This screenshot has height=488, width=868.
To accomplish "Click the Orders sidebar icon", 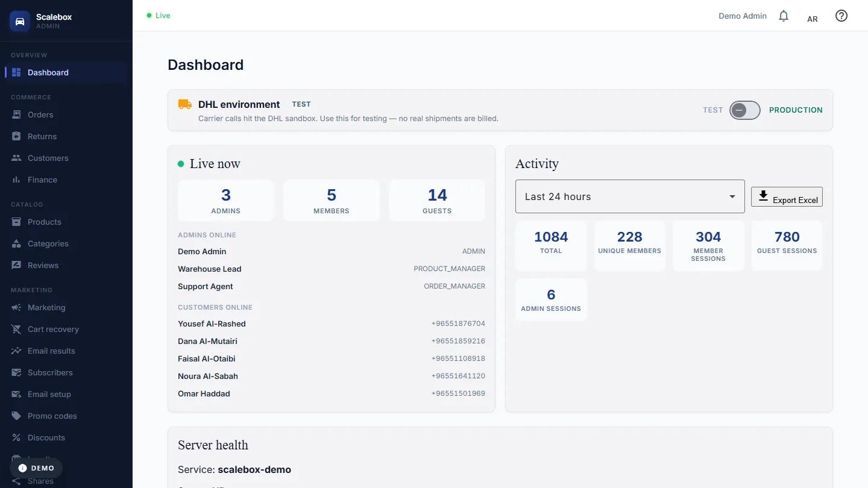I will (16, 114).
